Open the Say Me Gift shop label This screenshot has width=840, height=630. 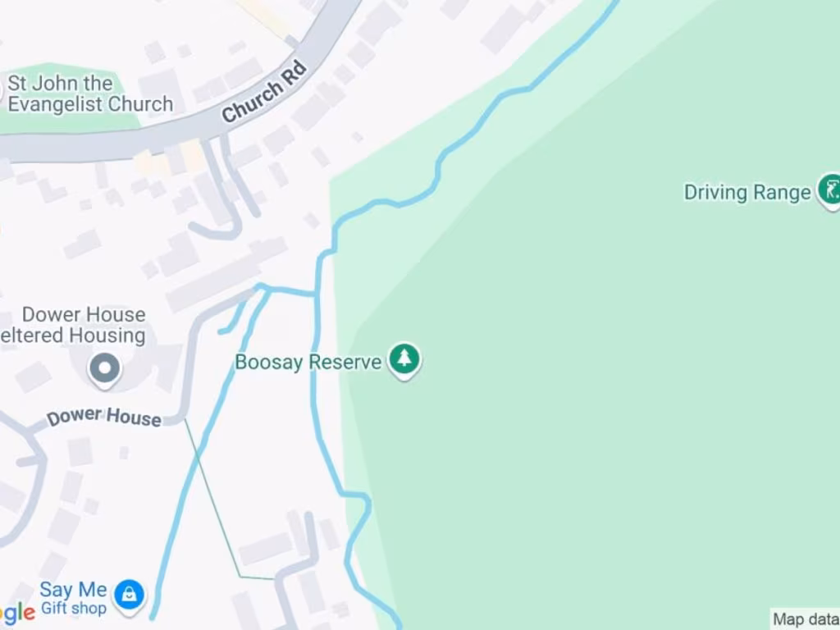click(73, 598)
